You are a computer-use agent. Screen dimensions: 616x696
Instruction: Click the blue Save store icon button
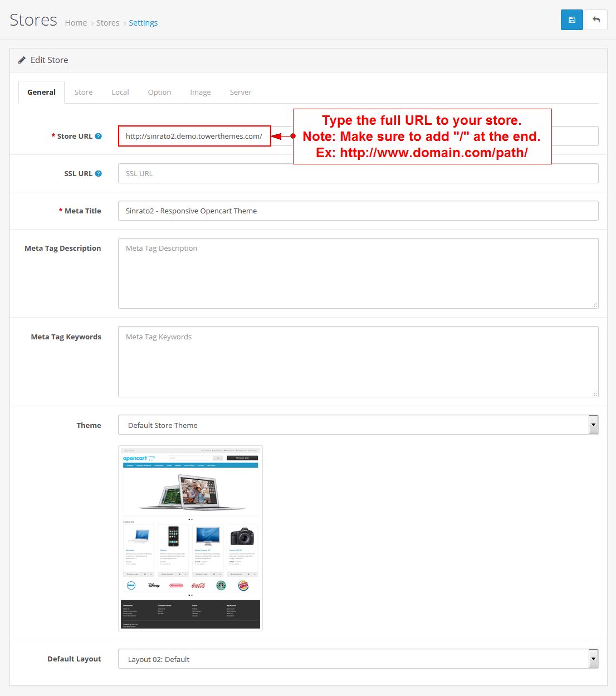(x=571, y=20)
